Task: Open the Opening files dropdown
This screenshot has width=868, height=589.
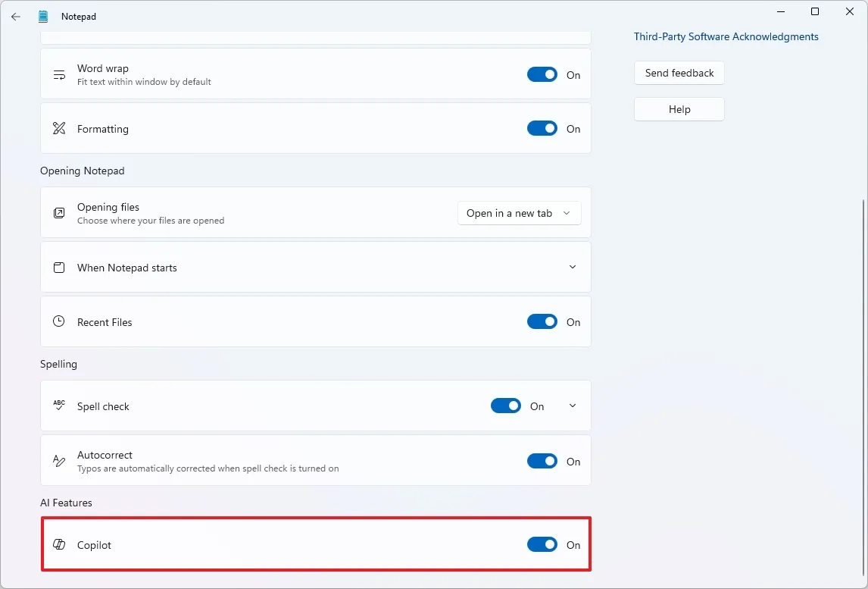Action: pyautogui.click(x=519, y=213)
